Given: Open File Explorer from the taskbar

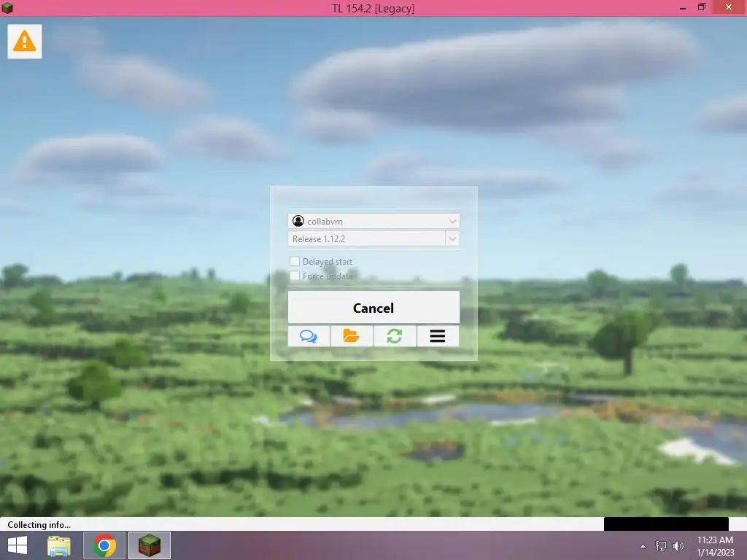Looking at the screenshot, I should (59, 545).
